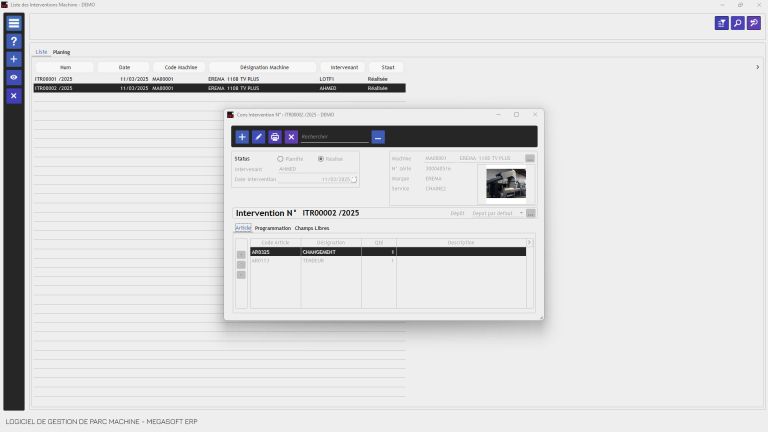Click the Designation column header in the dialog

[331, 242]
